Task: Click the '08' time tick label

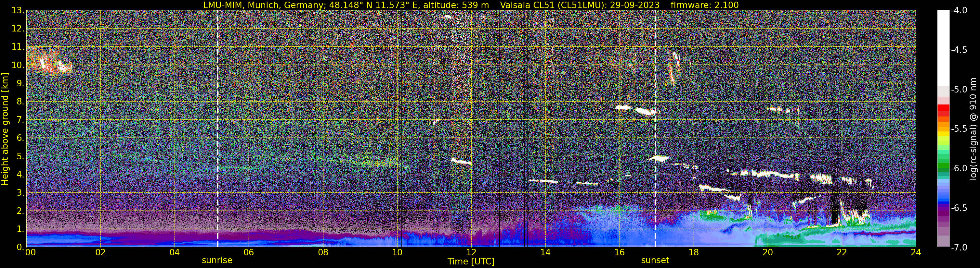Action: (323, 252)
